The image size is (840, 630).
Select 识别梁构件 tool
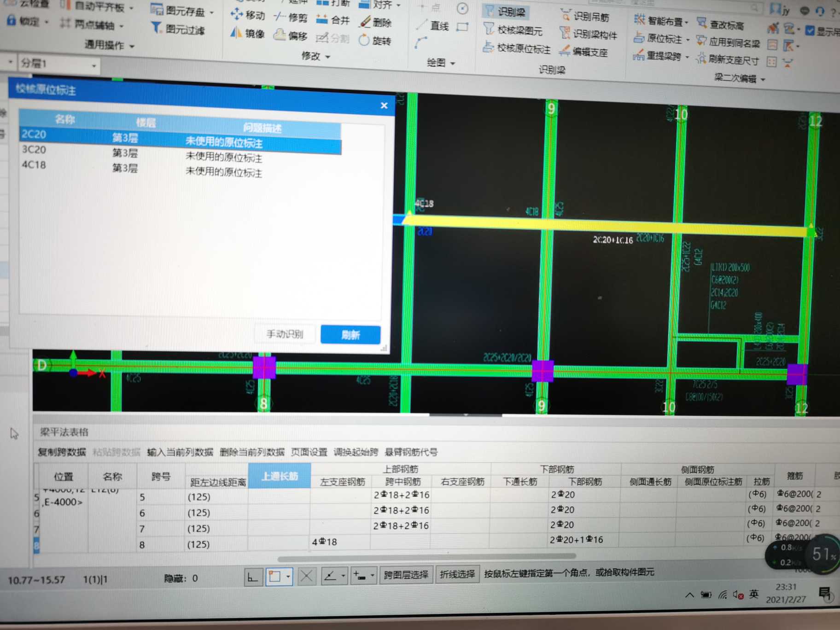click(589, 34)
